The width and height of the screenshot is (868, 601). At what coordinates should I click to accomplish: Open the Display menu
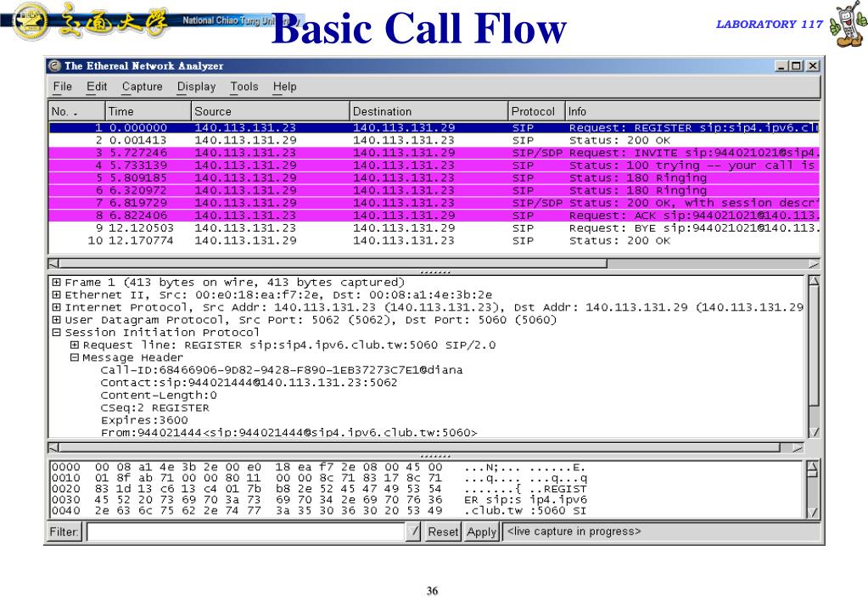(x=196, y=87)
